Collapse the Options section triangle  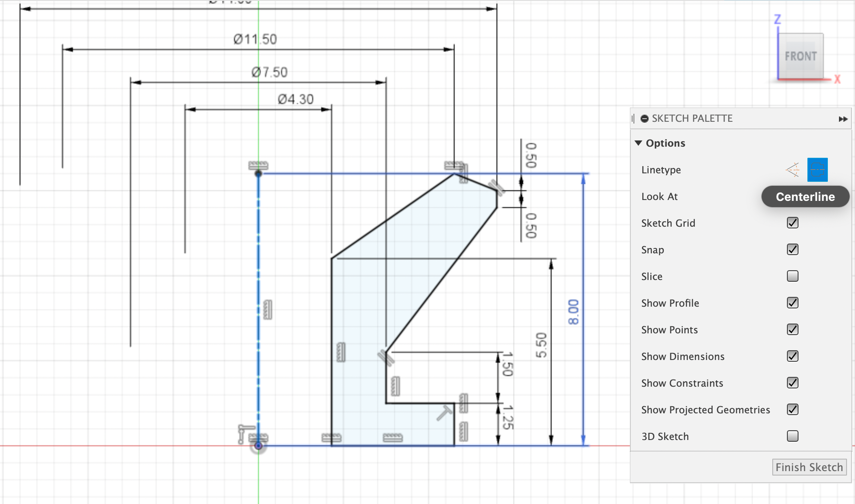pyautogui.click(x=638, y=143)
